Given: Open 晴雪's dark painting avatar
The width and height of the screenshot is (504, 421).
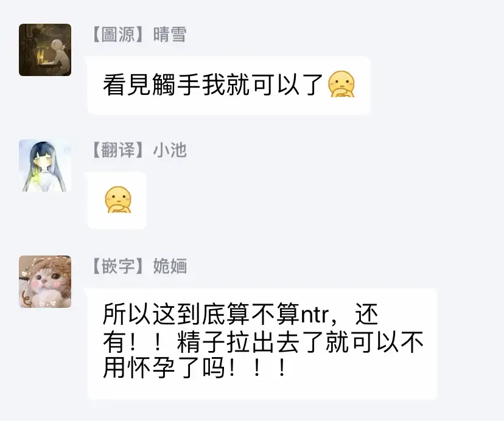Looking at the screenshot, I should [x=45, y=50].
